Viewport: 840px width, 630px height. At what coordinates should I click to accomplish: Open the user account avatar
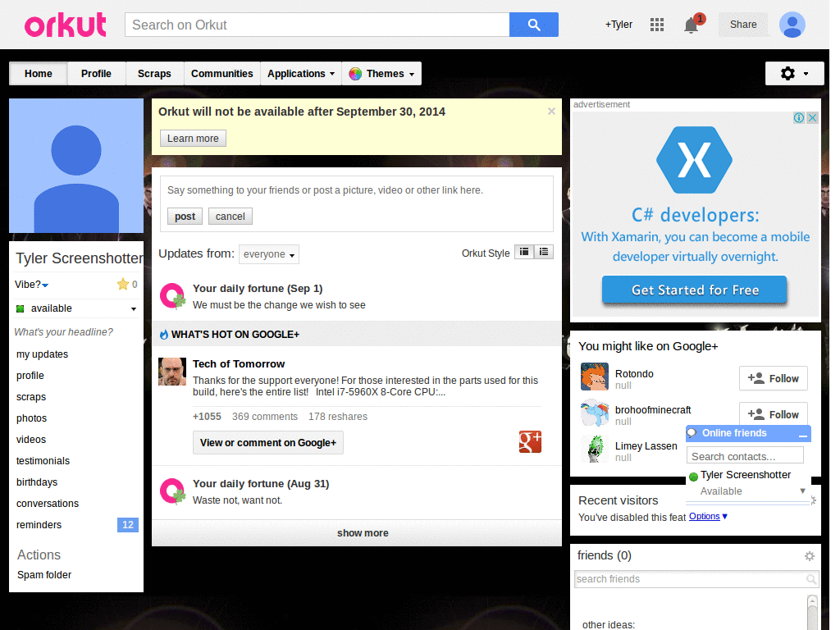click(792, 25)
